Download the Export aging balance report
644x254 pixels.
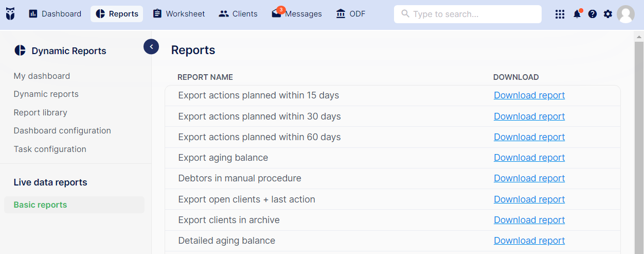click(x=529, y=158)
